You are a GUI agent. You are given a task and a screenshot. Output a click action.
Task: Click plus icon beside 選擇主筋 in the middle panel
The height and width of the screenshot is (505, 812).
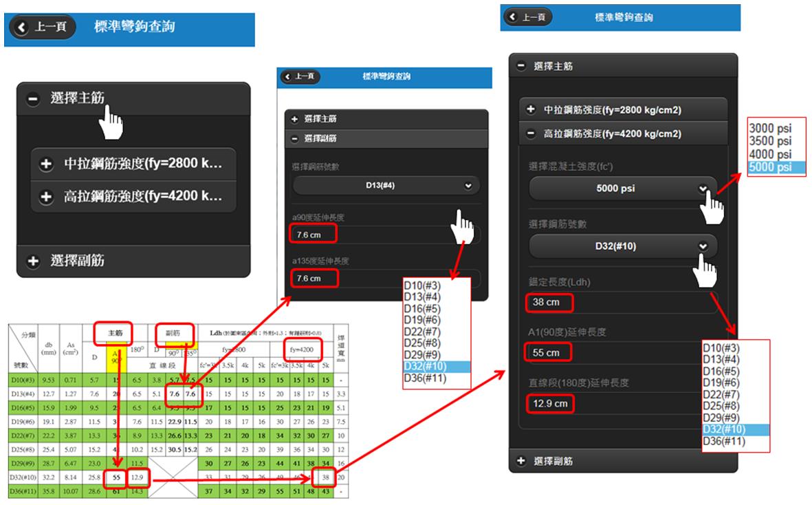(x=295, y=119)
